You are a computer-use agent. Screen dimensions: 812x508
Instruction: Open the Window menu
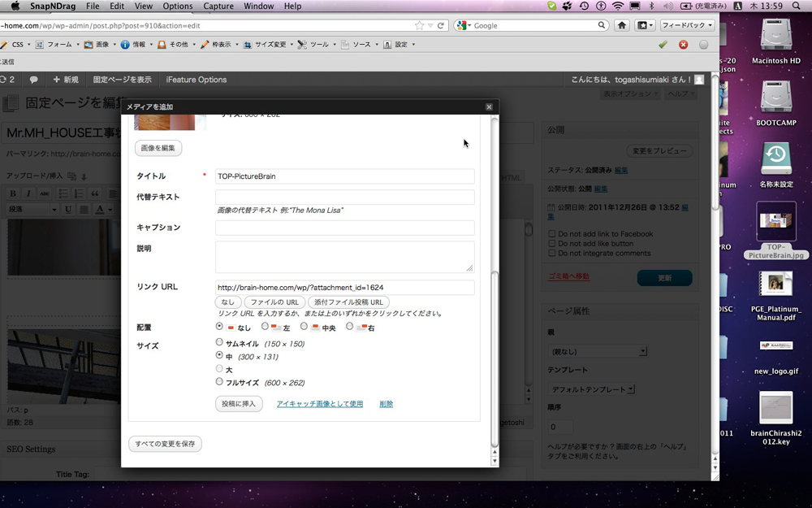pyautogui.click(x=258, y=6)
